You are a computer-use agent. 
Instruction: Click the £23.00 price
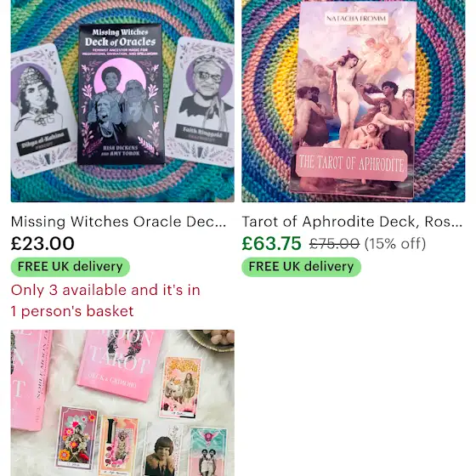point(42,243)
